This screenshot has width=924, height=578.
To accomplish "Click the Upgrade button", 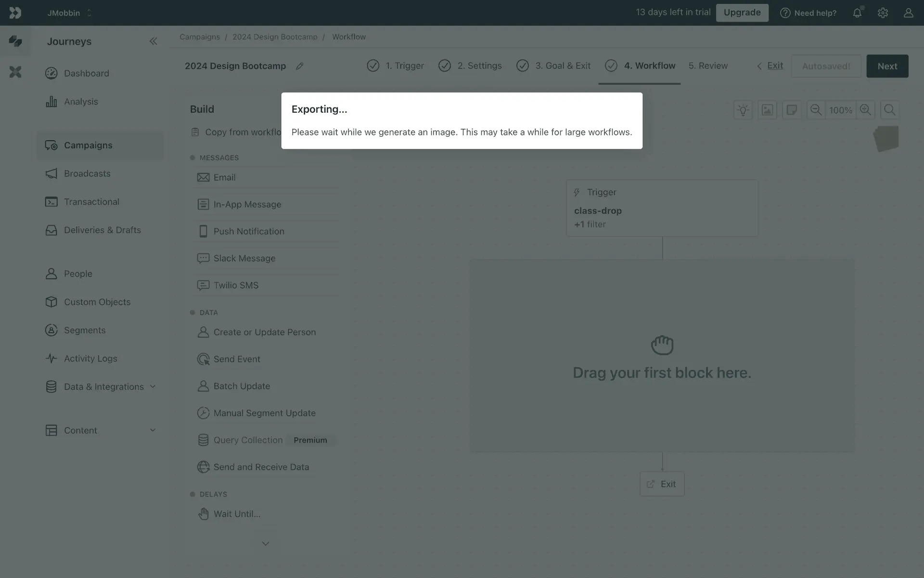I will tap(742, 13).
